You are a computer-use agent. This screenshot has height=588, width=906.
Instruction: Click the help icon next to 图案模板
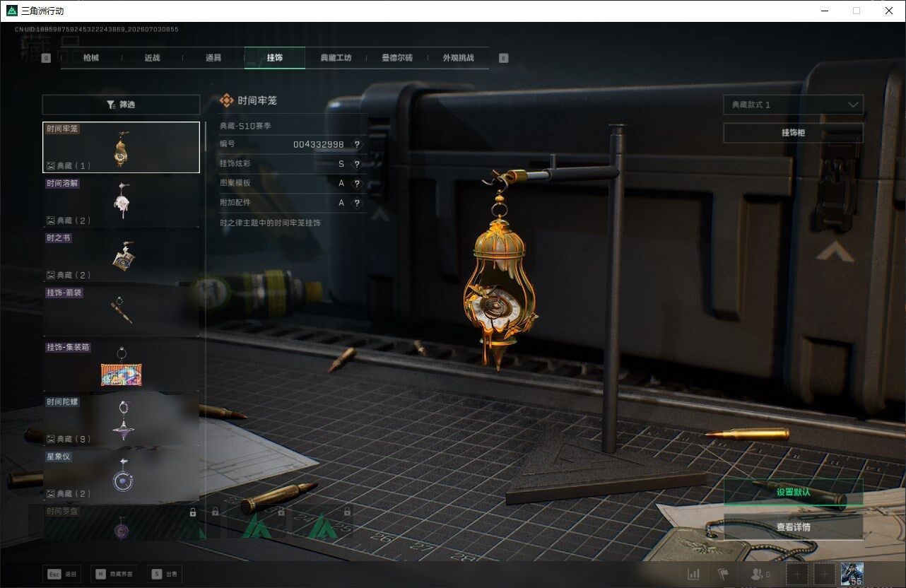[357, 183]
